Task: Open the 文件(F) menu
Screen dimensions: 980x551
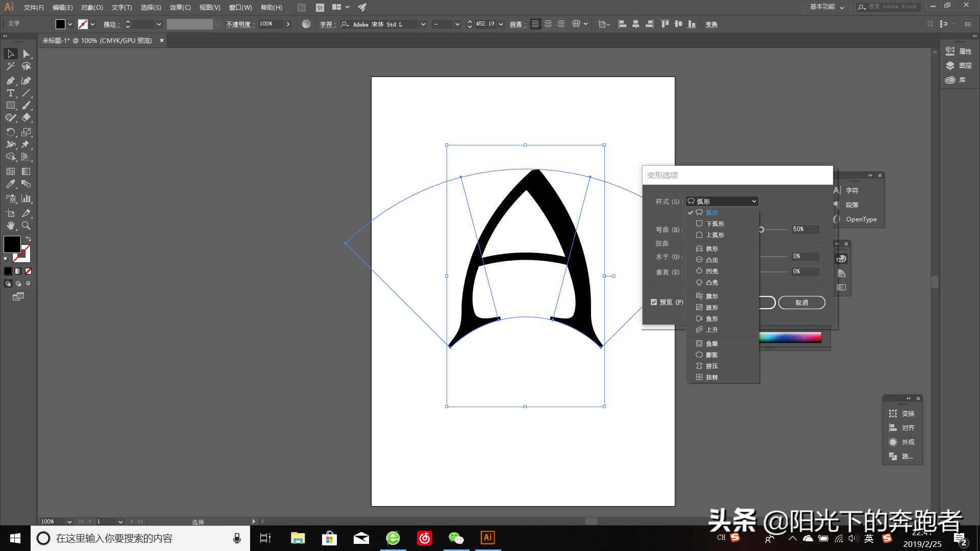Action: coord(34,7)
